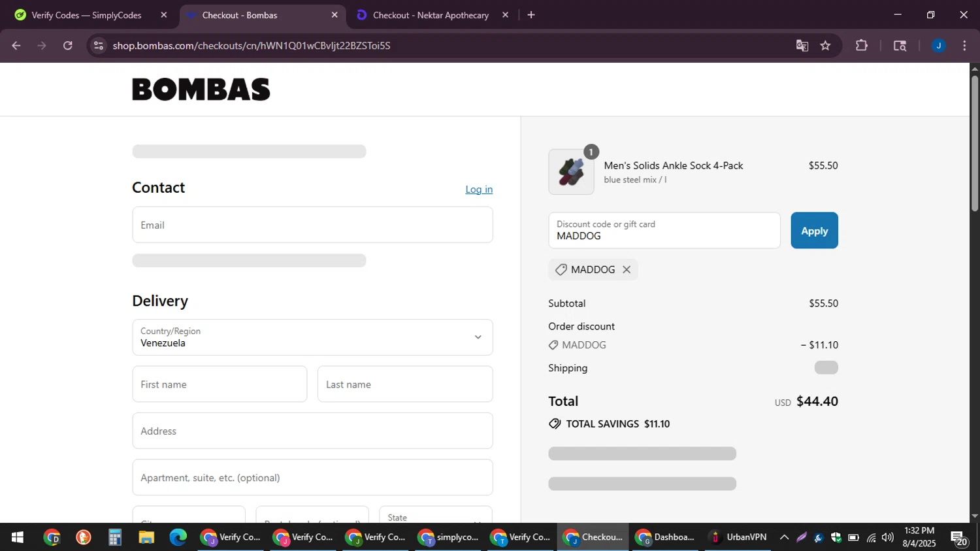The width and height of the screenshot is (980, 551).
Task: Click the Men's Solids Ankle Sock 4-Pack name
Action: coord(674,166)
